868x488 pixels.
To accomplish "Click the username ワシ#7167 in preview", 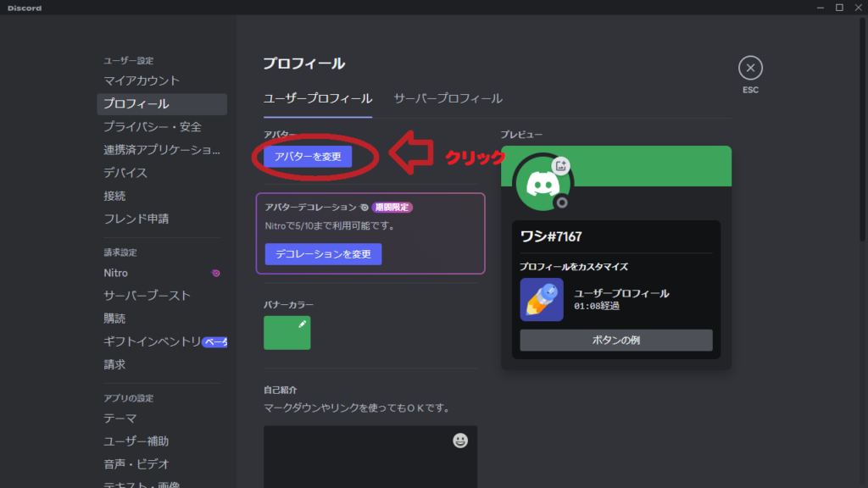I will click(551, 237).
